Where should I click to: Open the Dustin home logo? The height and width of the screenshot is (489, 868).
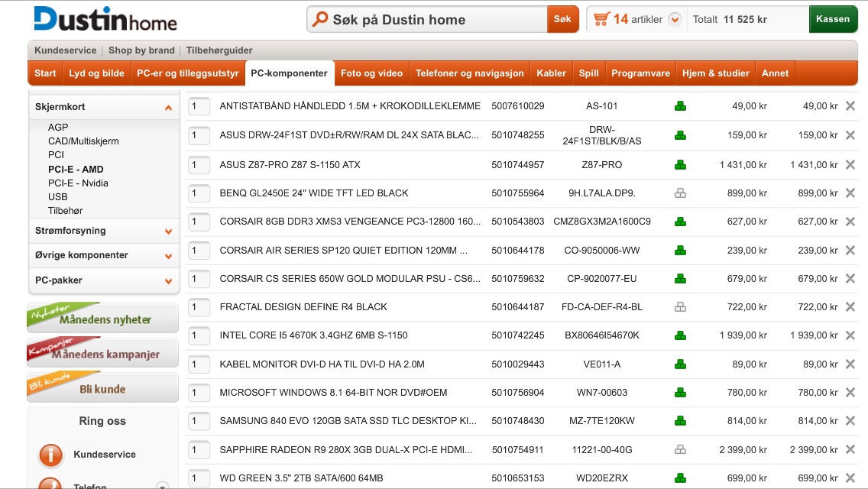coord(105,19)
